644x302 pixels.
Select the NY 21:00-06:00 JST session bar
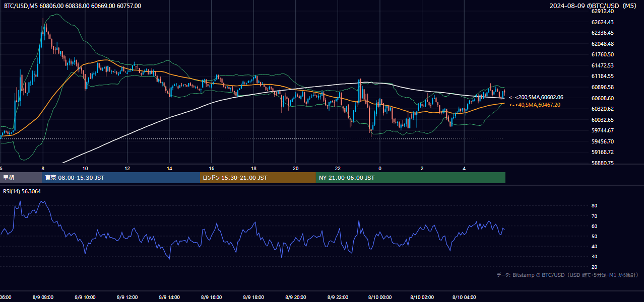point(411,178)
